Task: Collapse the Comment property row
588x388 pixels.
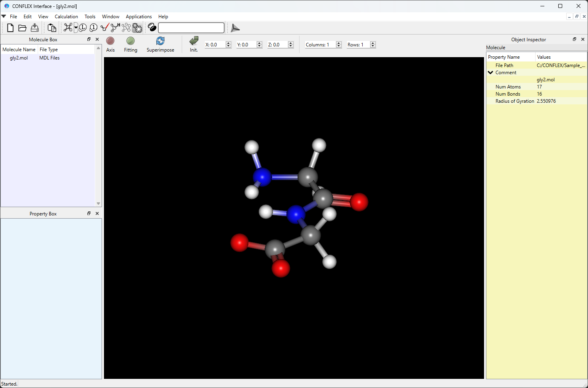Action: (x=491, y=73)
